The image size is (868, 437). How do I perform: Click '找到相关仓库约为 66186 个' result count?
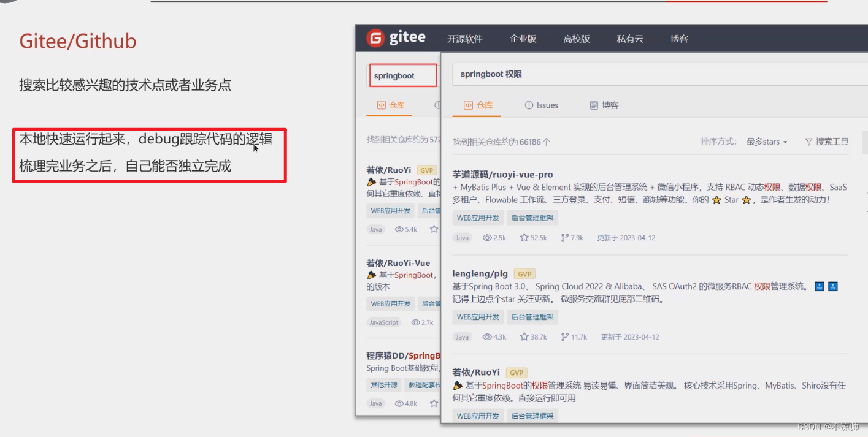click(x=502, y=142)
